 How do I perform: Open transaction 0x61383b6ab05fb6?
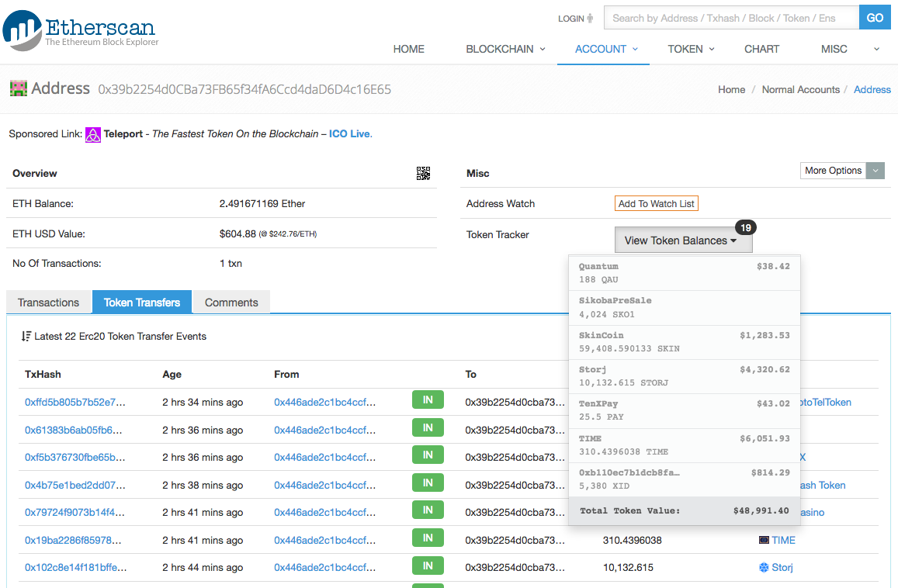click(x=73, y=430)
